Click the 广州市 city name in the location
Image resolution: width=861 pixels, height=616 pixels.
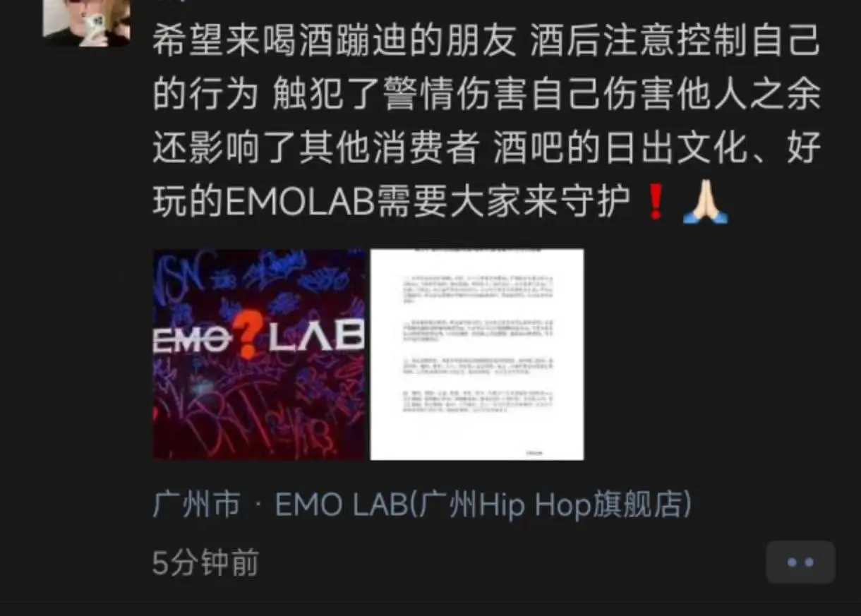(x=197, y=505)
